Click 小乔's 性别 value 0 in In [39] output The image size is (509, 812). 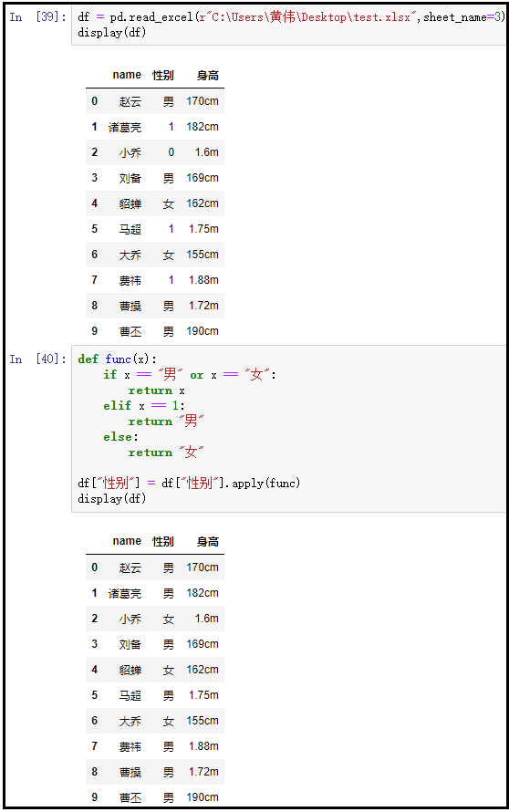pos(171,152)
